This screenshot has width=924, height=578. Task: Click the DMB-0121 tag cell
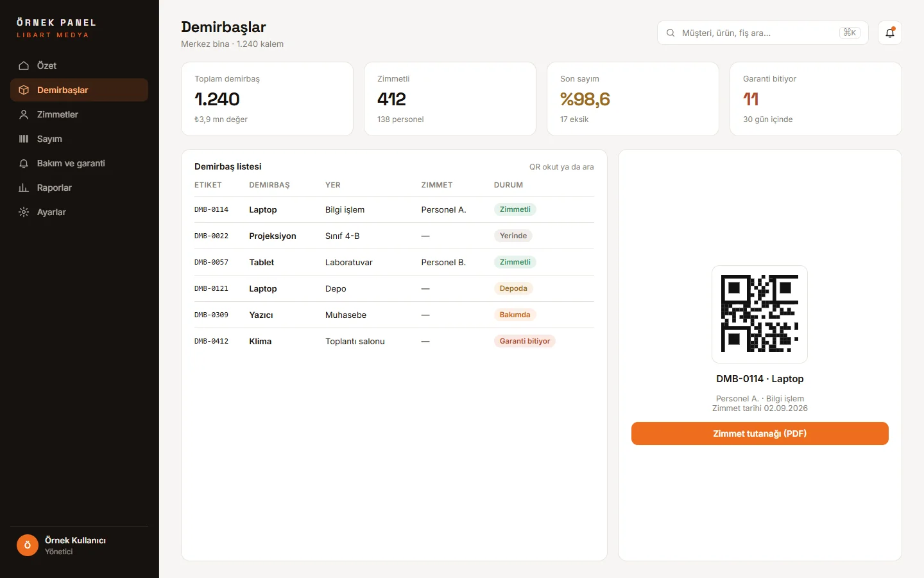211,289
